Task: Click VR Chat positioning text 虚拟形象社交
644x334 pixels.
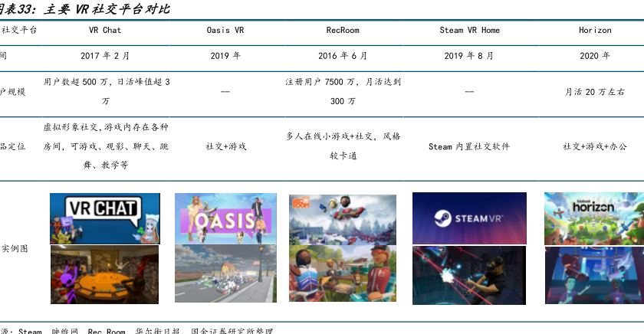Action: click(x=71, y=127)
